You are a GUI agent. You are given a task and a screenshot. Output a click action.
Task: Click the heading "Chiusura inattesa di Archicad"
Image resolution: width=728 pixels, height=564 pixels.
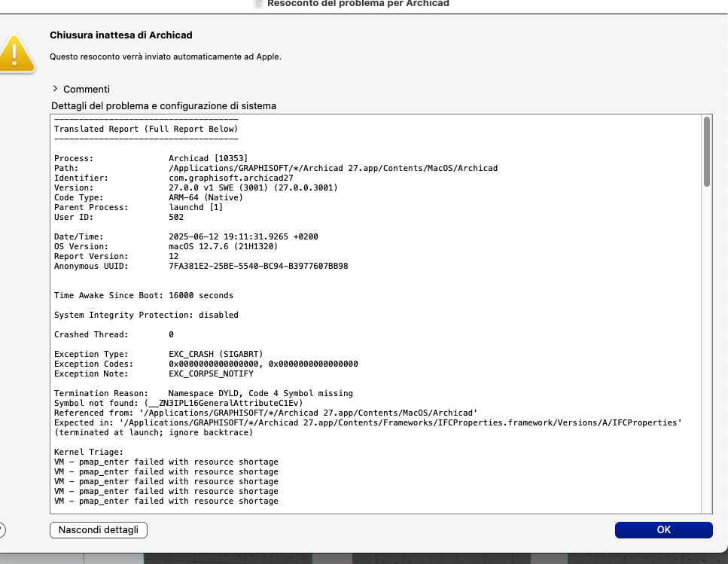coord(120,35)
